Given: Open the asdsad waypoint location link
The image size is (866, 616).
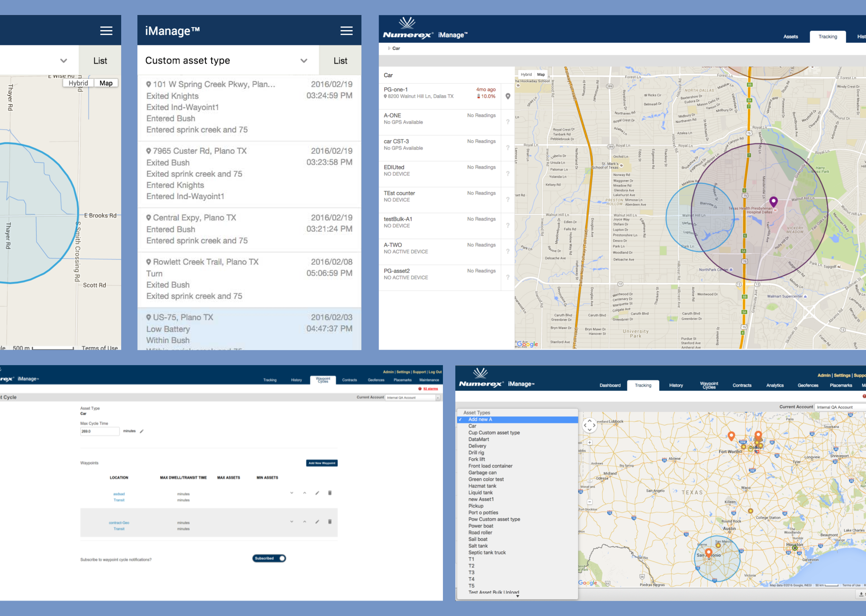Looking at the screenshot, I should pyautogui.click(x=119, y=494).
